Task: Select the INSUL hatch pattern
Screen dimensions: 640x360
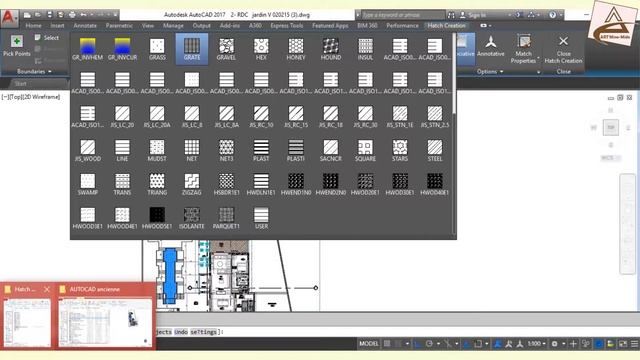Action: 365,49
